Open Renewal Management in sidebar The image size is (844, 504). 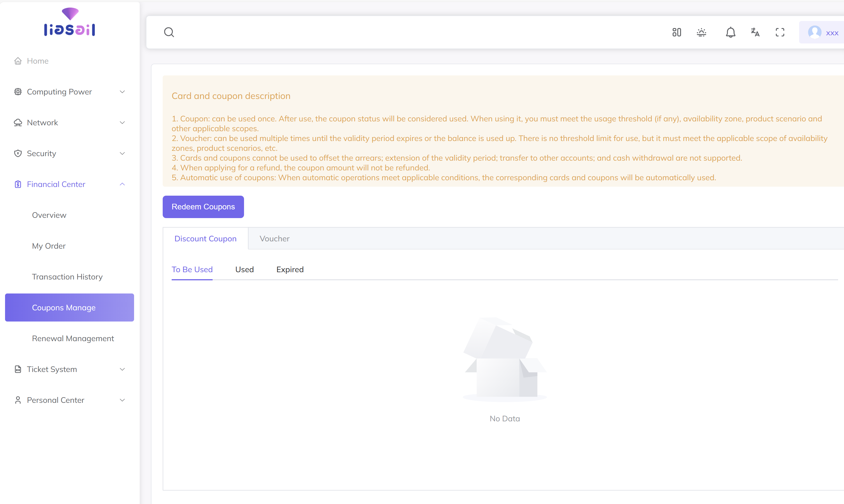click(73, 338)
